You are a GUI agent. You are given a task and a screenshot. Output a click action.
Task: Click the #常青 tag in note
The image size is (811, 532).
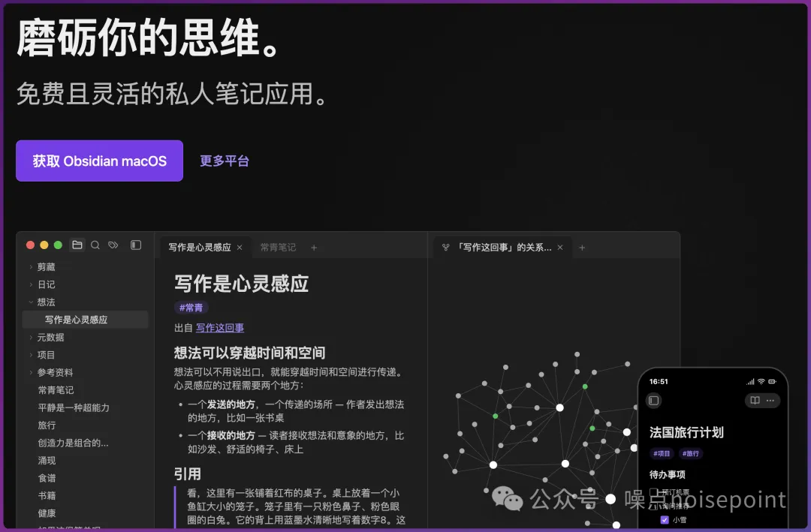[x=191, y=308]
